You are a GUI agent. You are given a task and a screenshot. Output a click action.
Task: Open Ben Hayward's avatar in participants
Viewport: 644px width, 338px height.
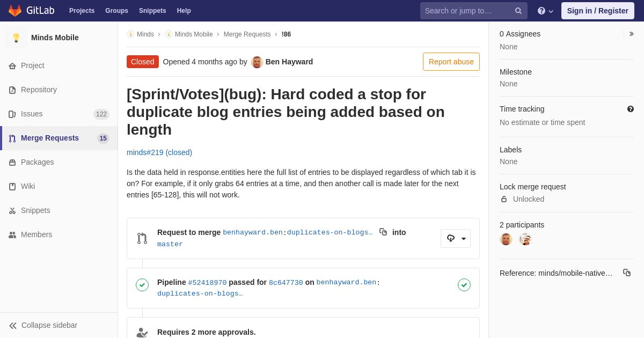click(x=506, y=239)
